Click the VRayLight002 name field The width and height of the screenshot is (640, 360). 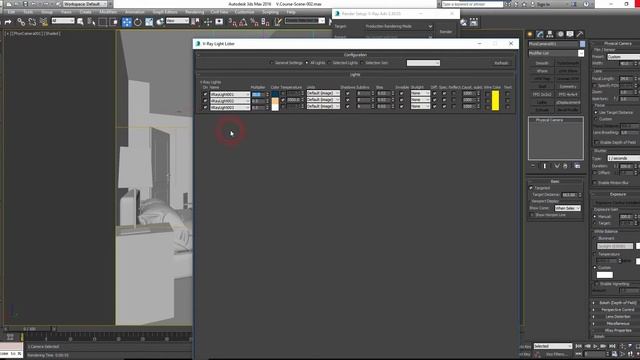pyautogui.click(x=229, y=101)
